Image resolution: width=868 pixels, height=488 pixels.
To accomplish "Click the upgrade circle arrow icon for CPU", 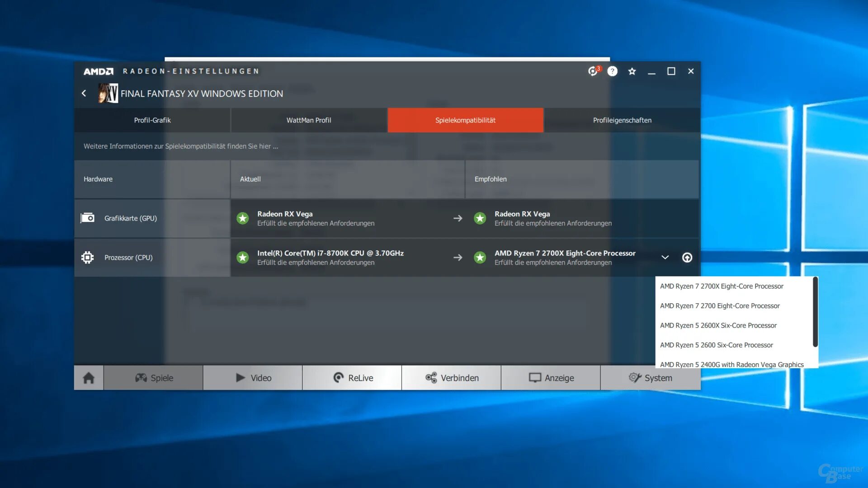I will point(687,258).
